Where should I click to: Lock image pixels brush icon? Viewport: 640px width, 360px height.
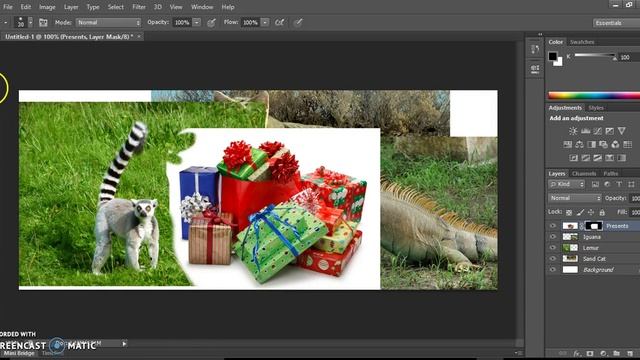[x=580, y=212]
